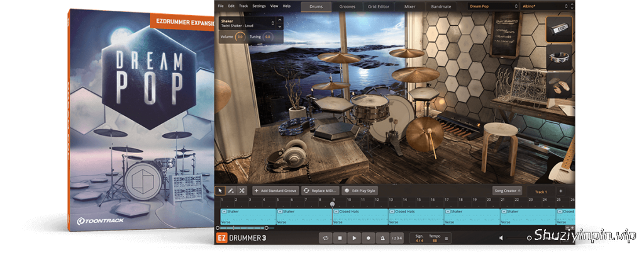
Task: Click the Edit Play Style button
Action: tap(359, 190)
